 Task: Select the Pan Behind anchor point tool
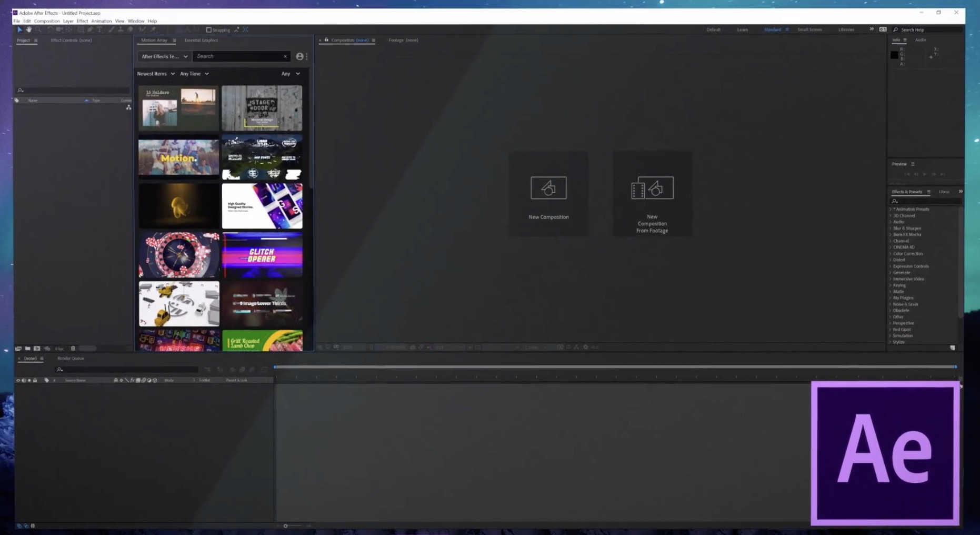click(69, 29)
